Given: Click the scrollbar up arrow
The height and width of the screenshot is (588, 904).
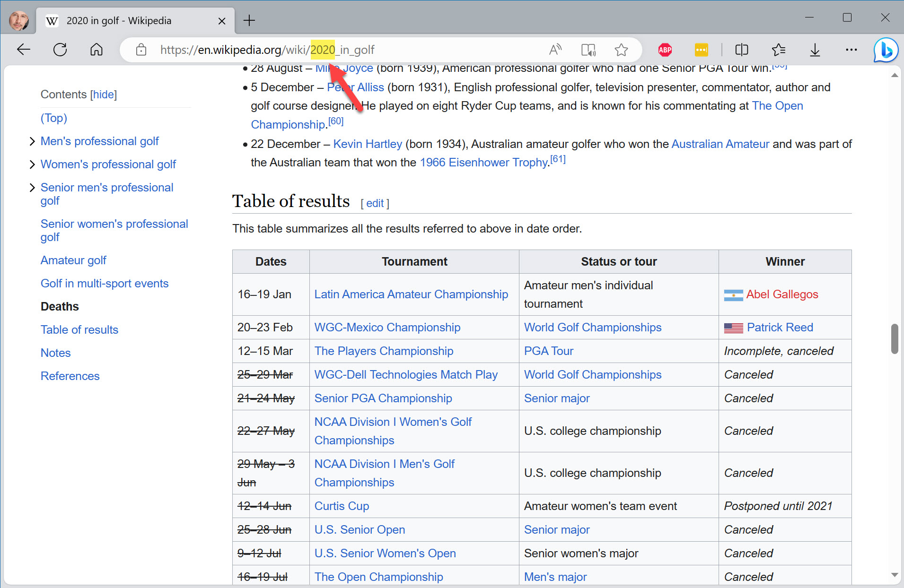Looking at the screenshot, I should 894,76.
